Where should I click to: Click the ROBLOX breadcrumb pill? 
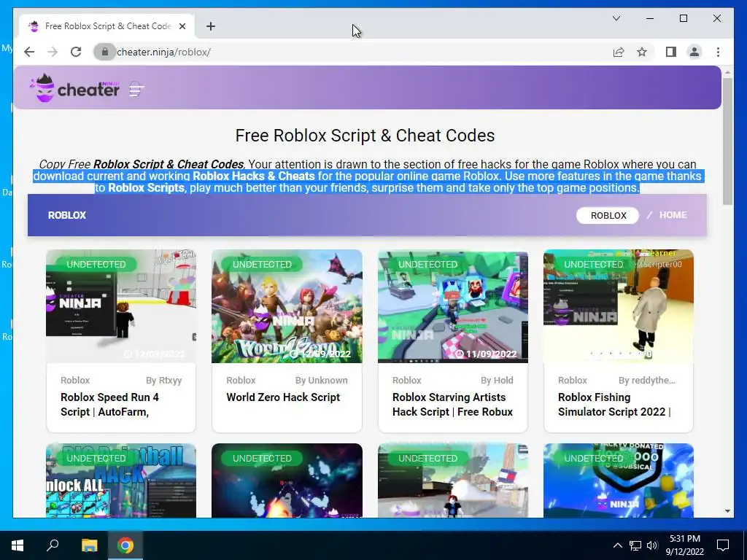[608, 215]
